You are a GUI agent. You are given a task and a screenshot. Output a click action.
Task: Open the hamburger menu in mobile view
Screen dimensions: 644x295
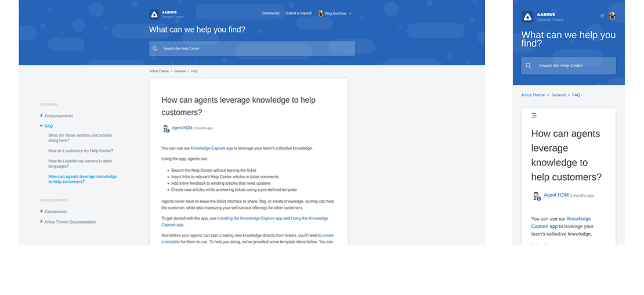pyautogui.click(x=602, y=16)
